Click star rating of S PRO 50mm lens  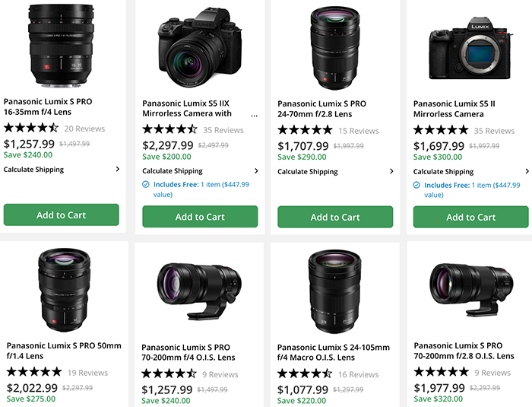click(34, 372)
